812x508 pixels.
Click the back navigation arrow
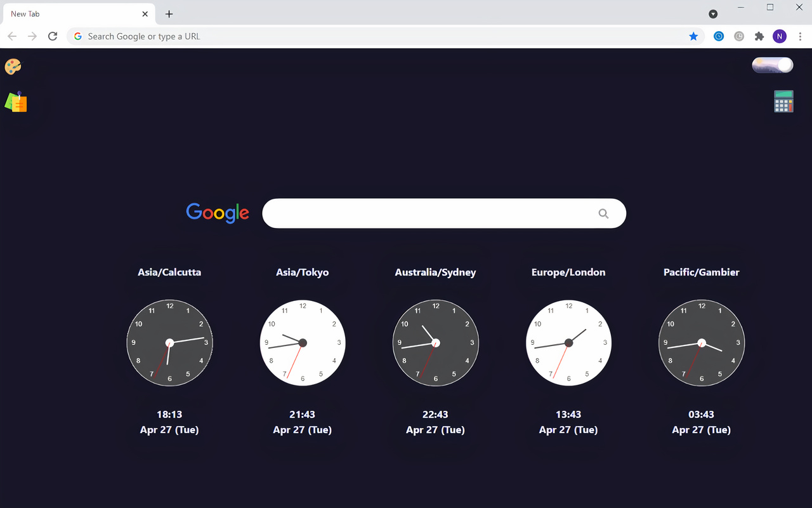coord(11,36)
